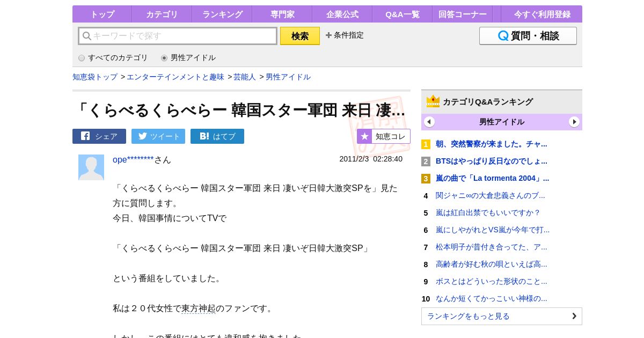Open user profile link ope********
The width and height of the screenshot is (644, 338).
tap(133, 159)
